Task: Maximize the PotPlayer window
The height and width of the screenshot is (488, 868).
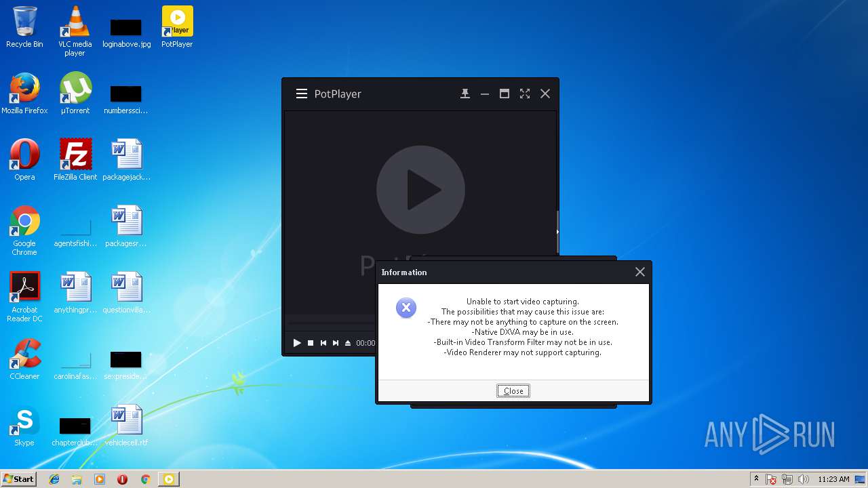Action: (505, 94)
